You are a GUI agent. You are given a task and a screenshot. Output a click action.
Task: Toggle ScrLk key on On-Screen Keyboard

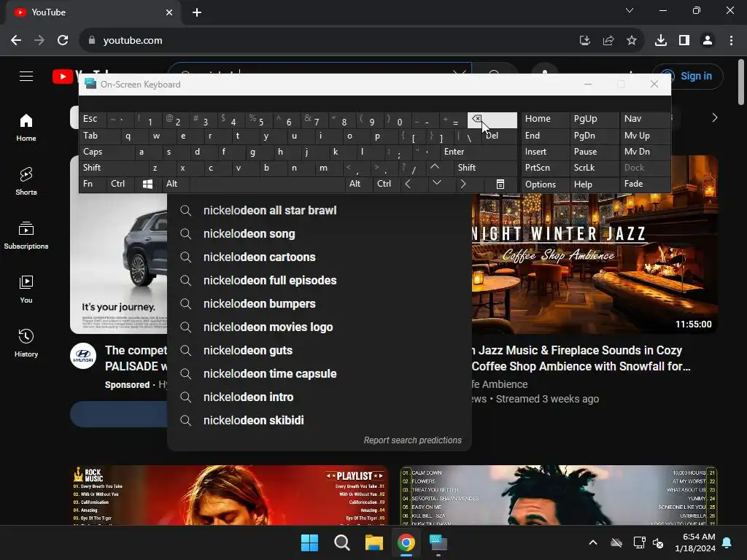(594, 168)
